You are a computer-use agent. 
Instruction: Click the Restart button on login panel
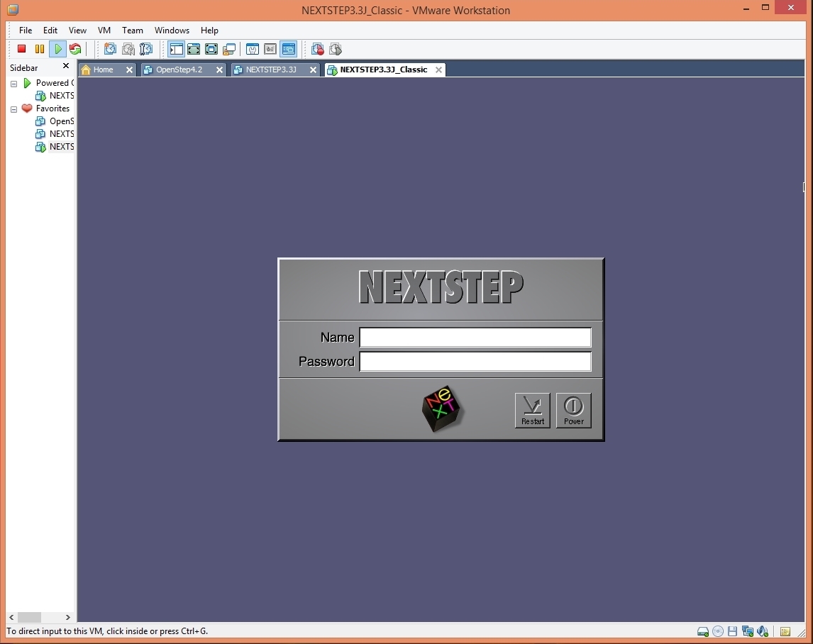coord(533,410)
